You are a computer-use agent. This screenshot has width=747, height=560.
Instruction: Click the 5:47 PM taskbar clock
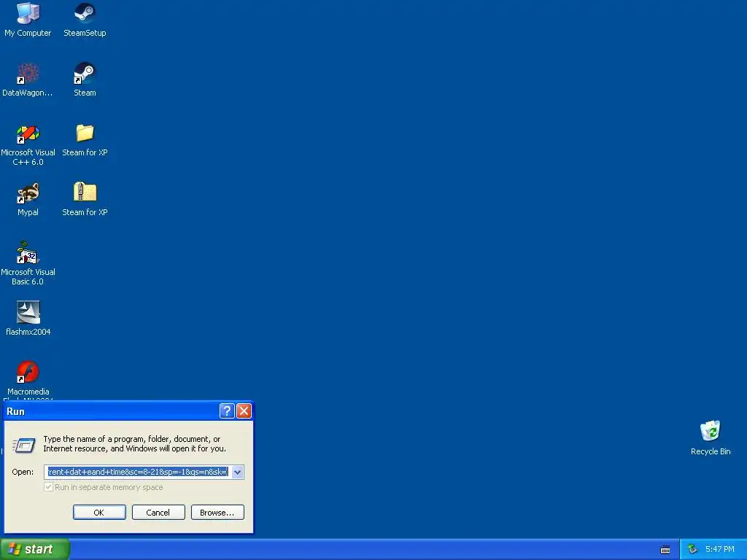[x=720, y=549]
